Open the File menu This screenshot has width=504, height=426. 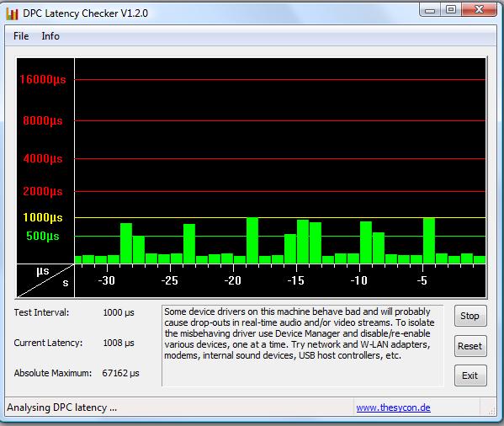pyautogui.click(x=21, y=36)
